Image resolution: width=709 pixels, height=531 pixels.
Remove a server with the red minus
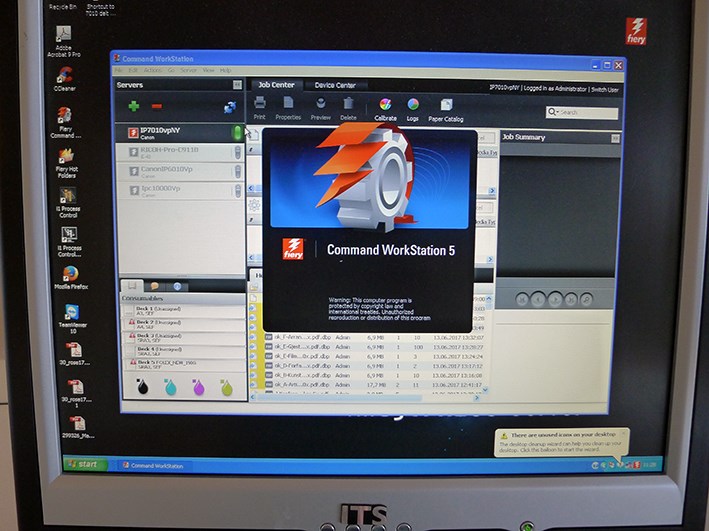[x=157, y=106]
